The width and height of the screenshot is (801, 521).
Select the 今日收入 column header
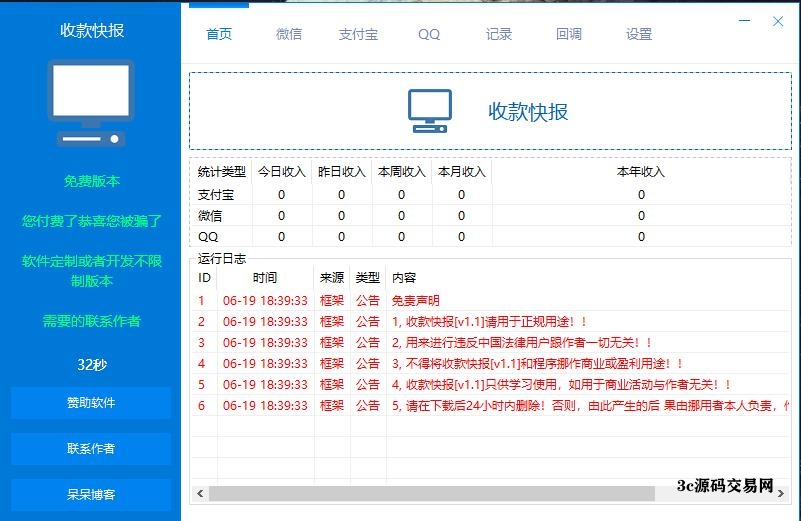(x=281, y=172)
